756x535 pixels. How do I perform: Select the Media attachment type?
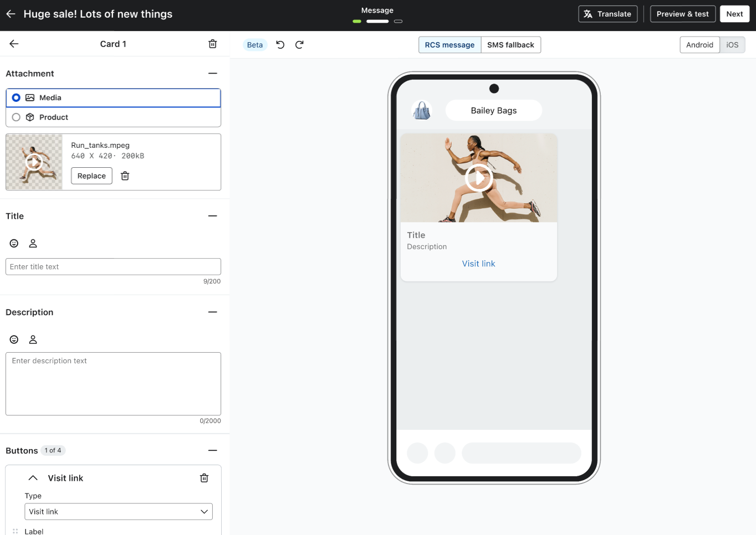pos(16,97)
